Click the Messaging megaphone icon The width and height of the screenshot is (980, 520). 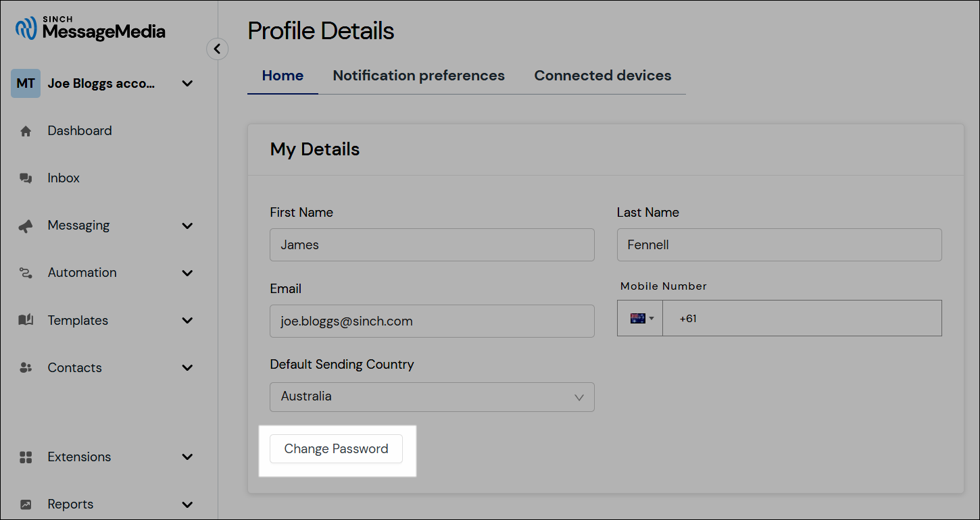26,226
